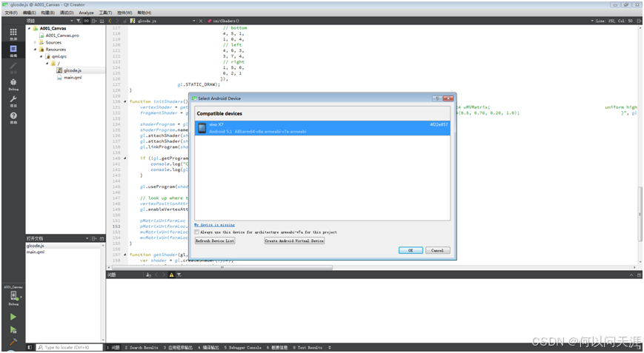This screenshot has width=644, height=353.
Task: Close the project side panel icon
Action: click(102, 21)
